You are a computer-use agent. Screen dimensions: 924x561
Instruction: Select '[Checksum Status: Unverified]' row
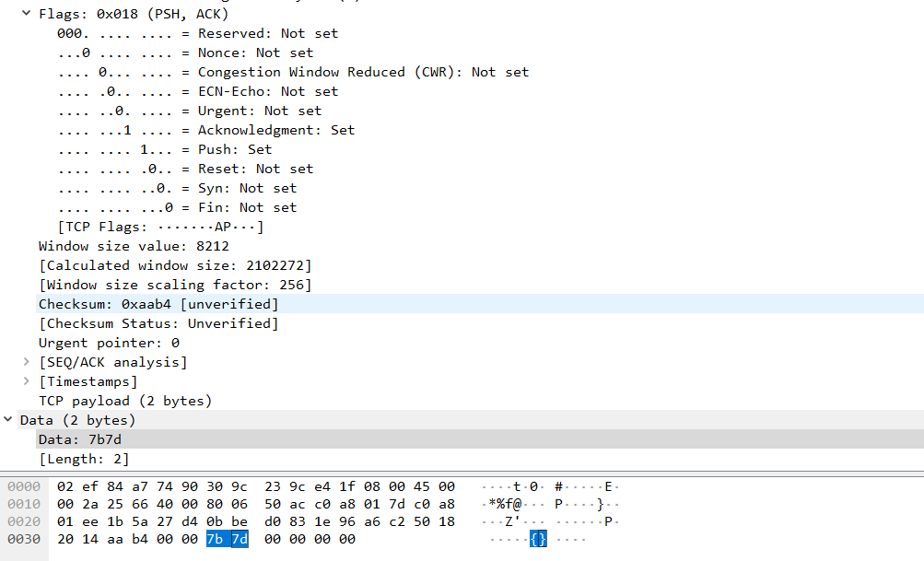point(158,323)
